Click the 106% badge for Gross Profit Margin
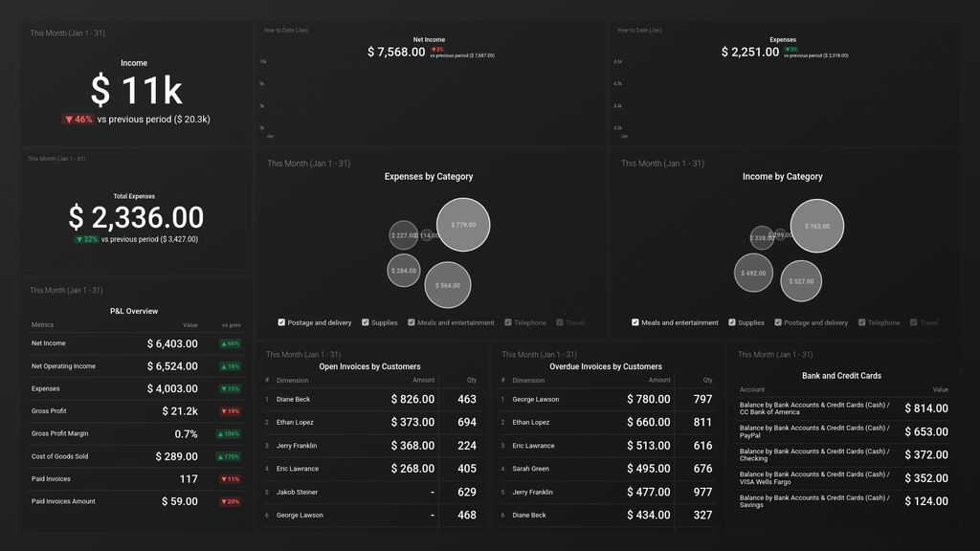This screenshot has height=551, width=980. (x=229, y=433)
